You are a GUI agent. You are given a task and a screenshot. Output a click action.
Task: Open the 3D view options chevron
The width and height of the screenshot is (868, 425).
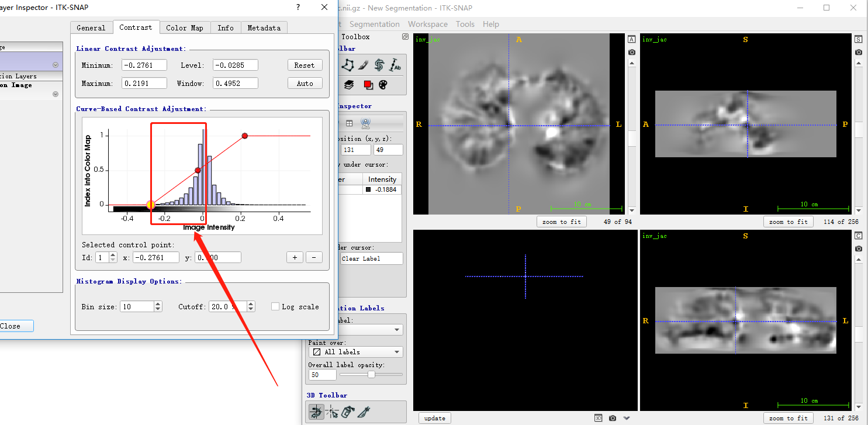coord(627,418)
